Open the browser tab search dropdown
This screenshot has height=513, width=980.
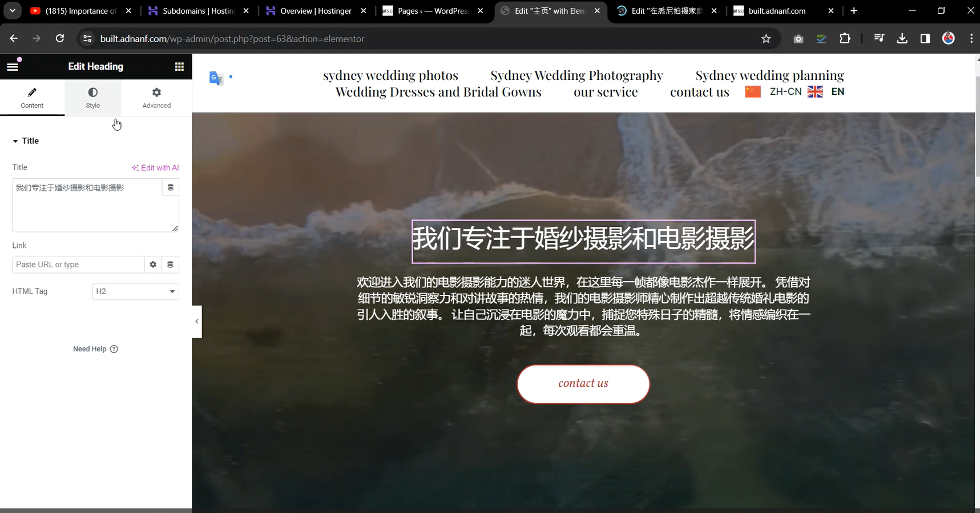coord(12,10)
